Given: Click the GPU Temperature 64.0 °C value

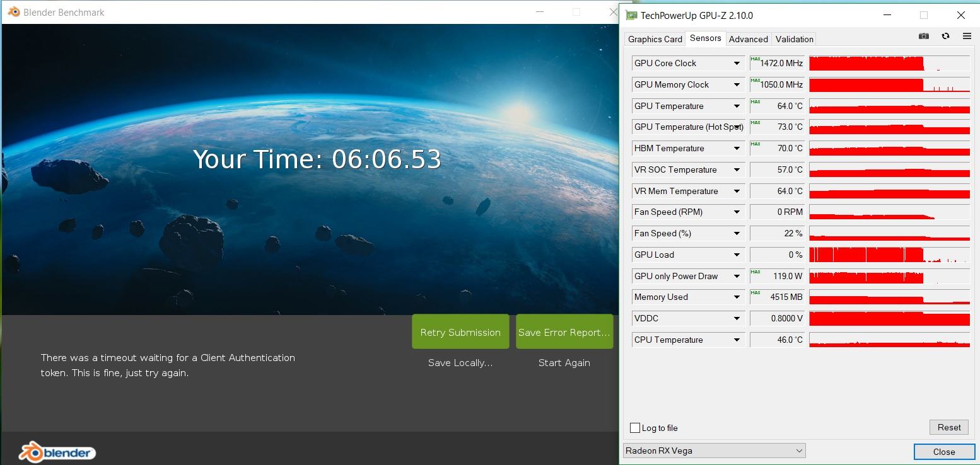Looking at the screenshot, I should coord(777,106).
